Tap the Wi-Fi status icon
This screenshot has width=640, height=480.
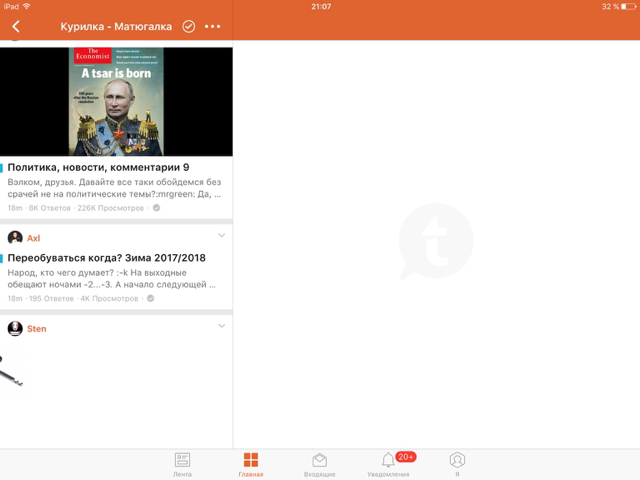[27, 6]
